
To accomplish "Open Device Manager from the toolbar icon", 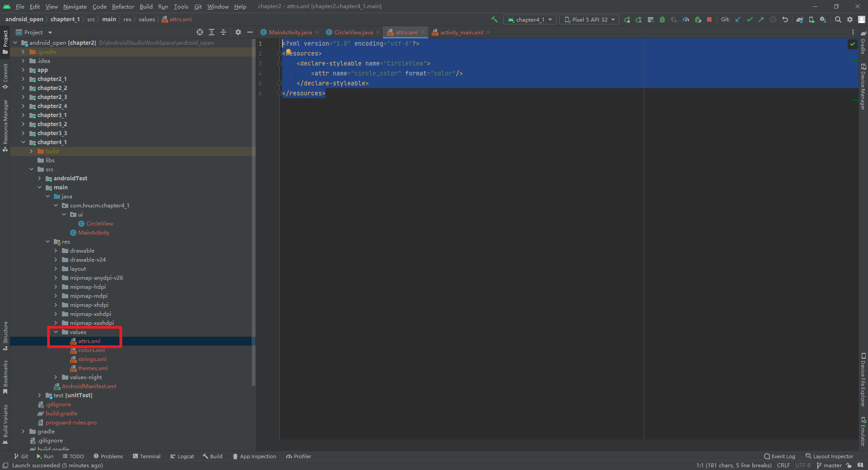I will tap(811, 19).
